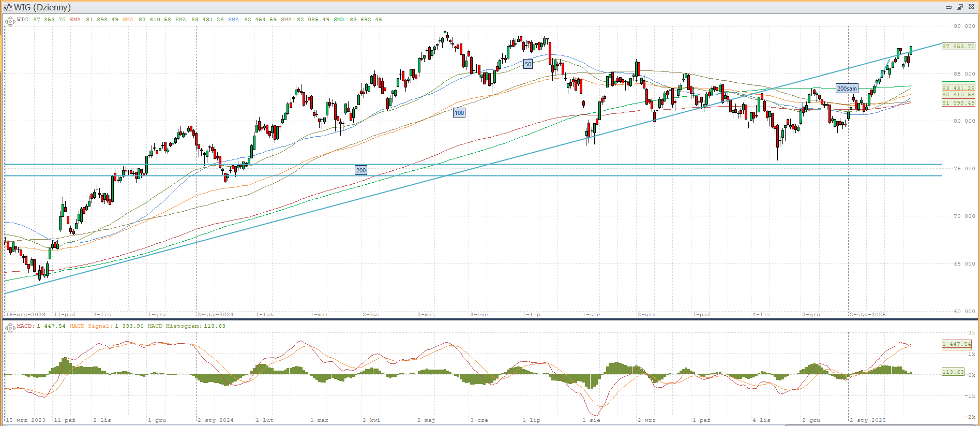Click the 113.63 histogram axis value marker
The height and width of the screenshot is (426, 980).
953,372
